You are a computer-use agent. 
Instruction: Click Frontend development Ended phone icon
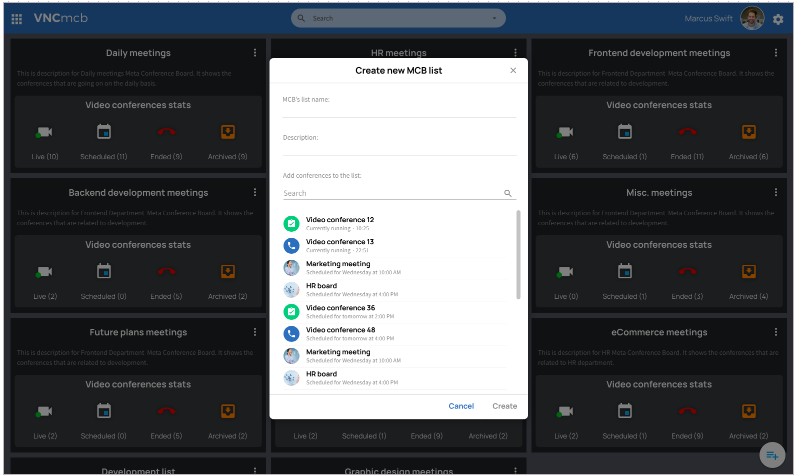point(687,132)
